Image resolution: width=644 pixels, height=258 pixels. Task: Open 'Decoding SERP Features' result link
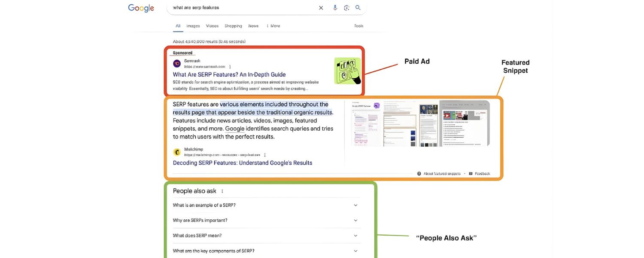242,163
